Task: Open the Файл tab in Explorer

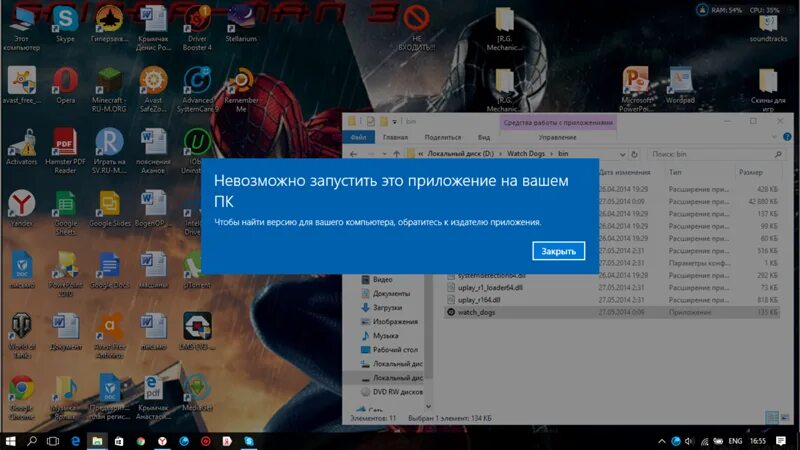Action: coord(358,137)
